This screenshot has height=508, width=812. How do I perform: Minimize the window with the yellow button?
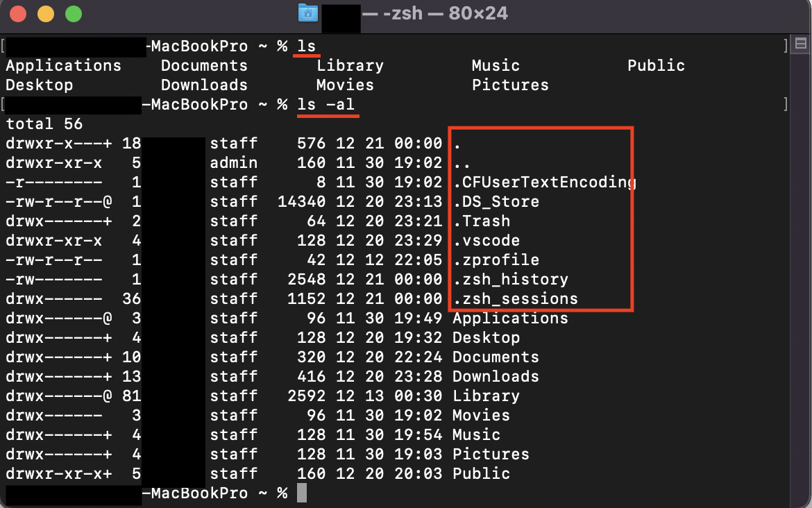point(45,14)
